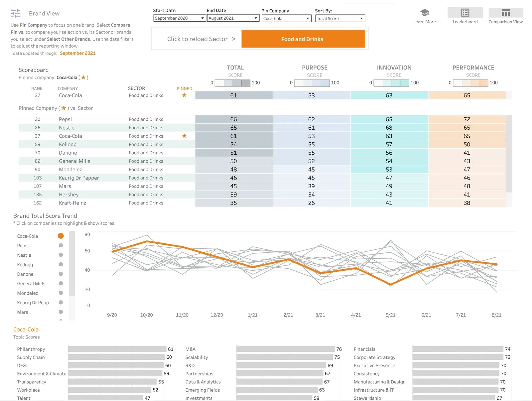Click the Corporate Strategy topic score bar
Viewport: 532px width, 401px height.
tap(458, 357)
